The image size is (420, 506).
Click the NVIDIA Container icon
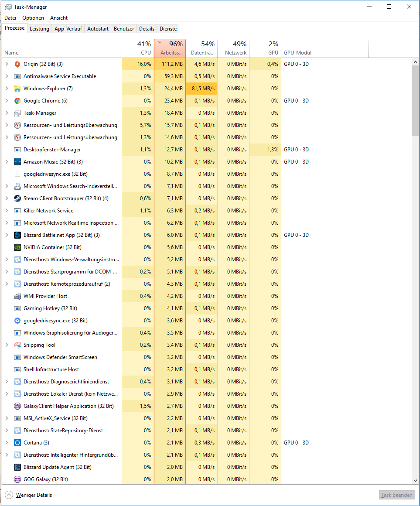click(x=17, y=247)
